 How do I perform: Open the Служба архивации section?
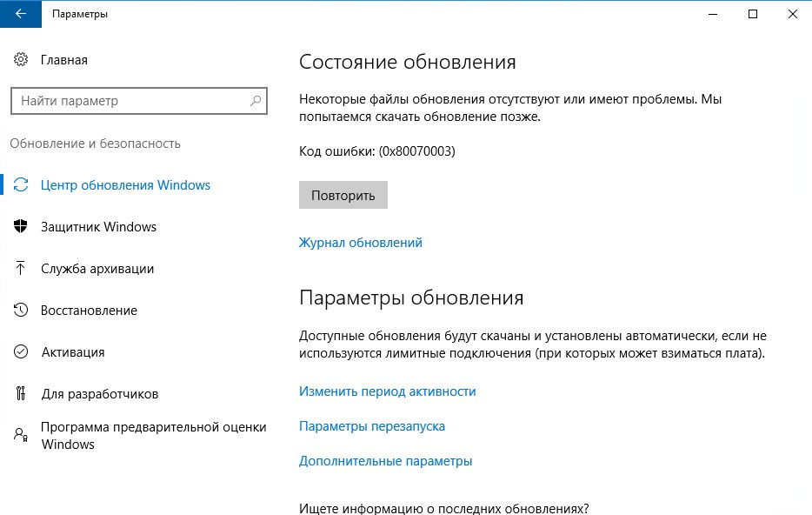(x=97, y=269)
